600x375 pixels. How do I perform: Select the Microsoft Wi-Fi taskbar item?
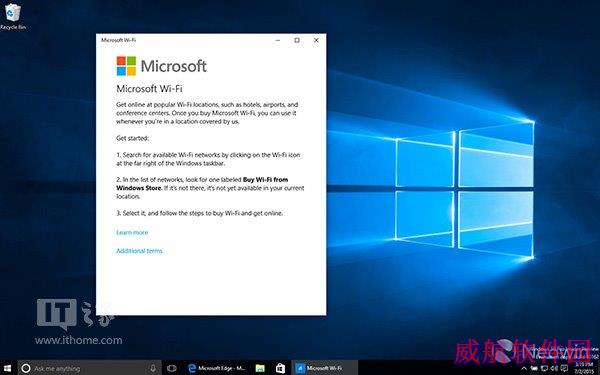pos(324,368)
